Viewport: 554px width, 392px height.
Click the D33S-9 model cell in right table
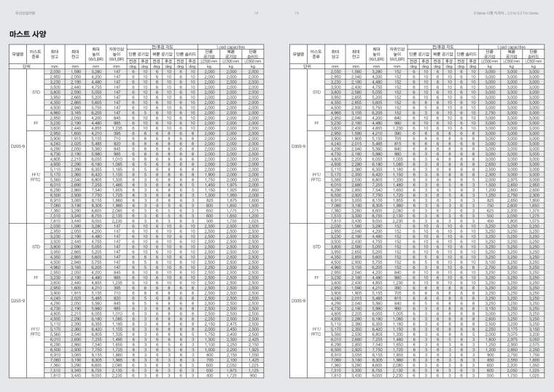tap(298, 300)
